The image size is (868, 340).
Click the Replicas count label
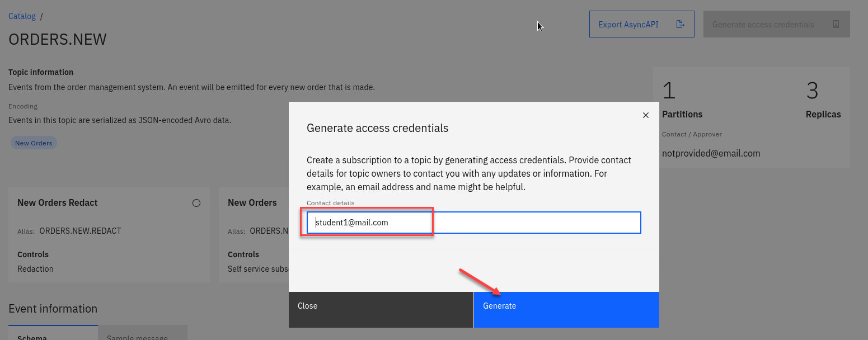[823, 114]
